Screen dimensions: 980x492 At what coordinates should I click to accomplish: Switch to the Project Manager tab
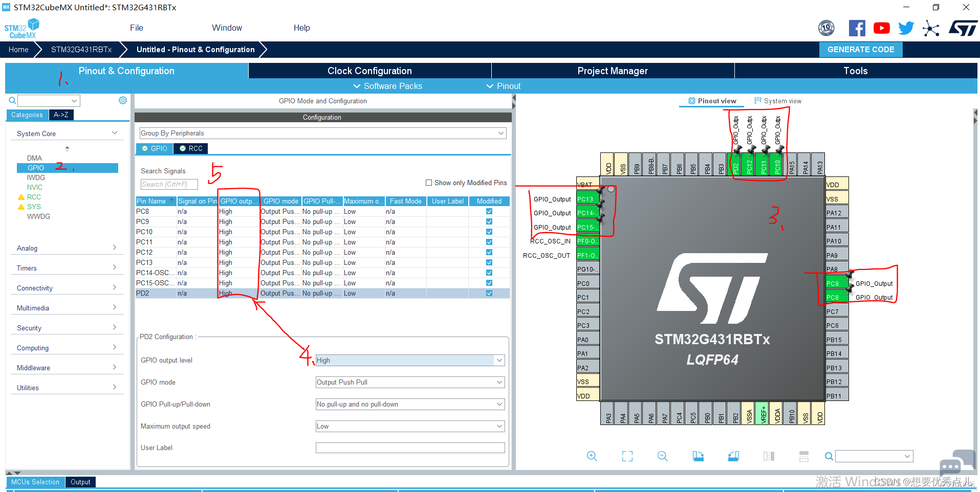click(613, 71)
